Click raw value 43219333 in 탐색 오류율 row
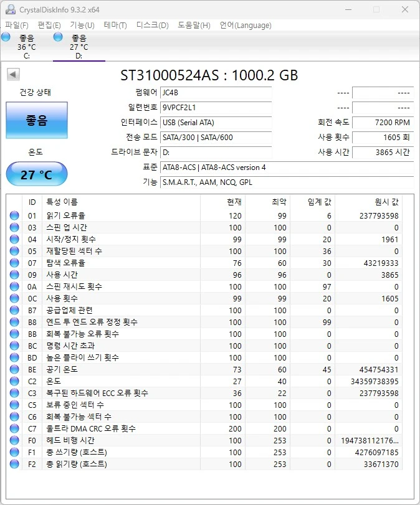Screen dimensions: 420x505 click(381, 263)
